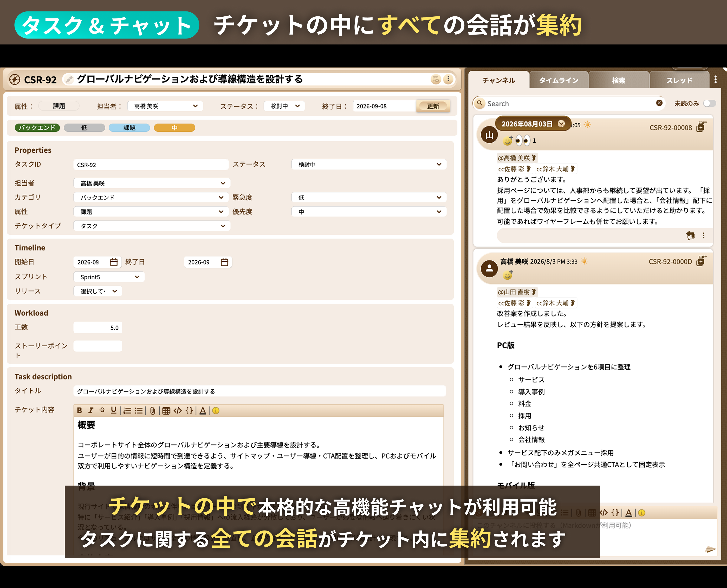
Task: Copy message ID CSR-92-0000D
Action: click(700, 261)
